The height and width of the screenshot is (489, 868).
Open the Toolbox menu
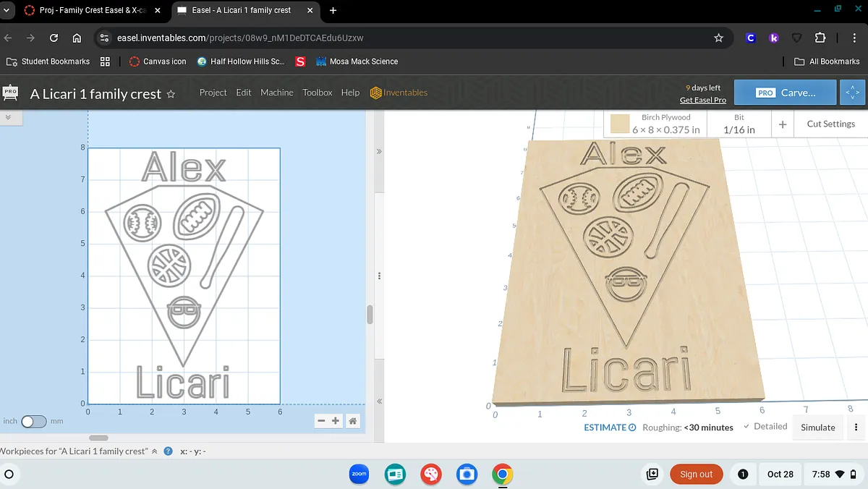pos(317,93)
